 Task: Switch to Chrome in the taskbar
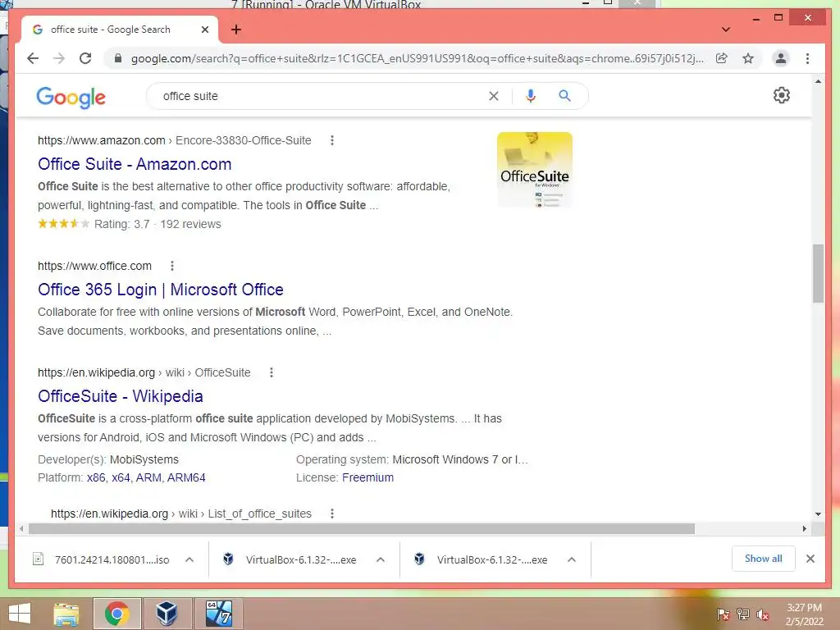tap(116, 614)
